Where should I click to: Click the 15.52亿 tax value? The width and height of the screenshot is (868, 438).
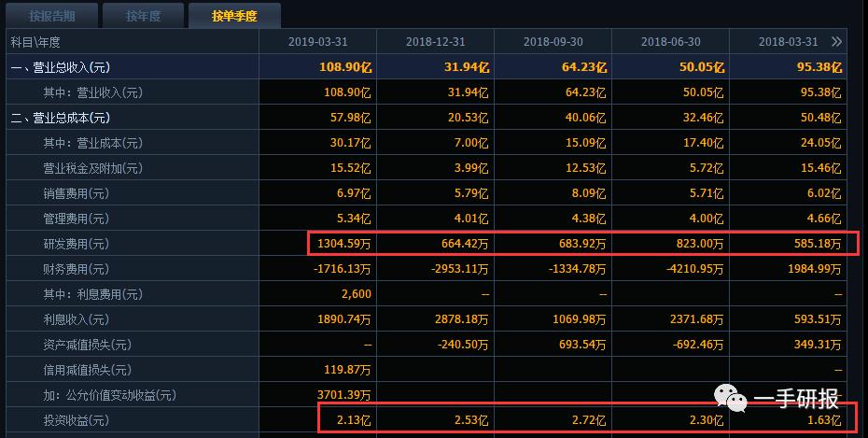click(350, 168)
